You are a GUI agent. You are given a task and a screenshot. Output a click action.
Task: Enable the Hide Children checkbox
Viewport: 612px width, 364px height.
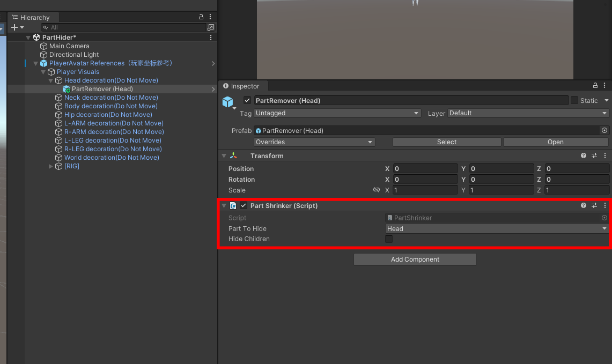point(388,239)
